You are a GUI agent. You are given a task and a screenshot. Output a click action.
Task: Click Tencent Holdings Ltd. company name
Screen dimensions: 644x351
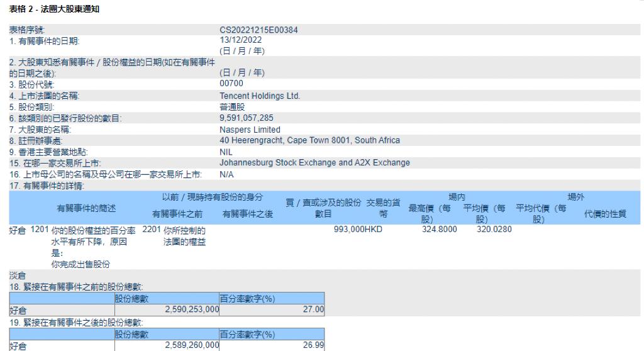coord(260,96)
